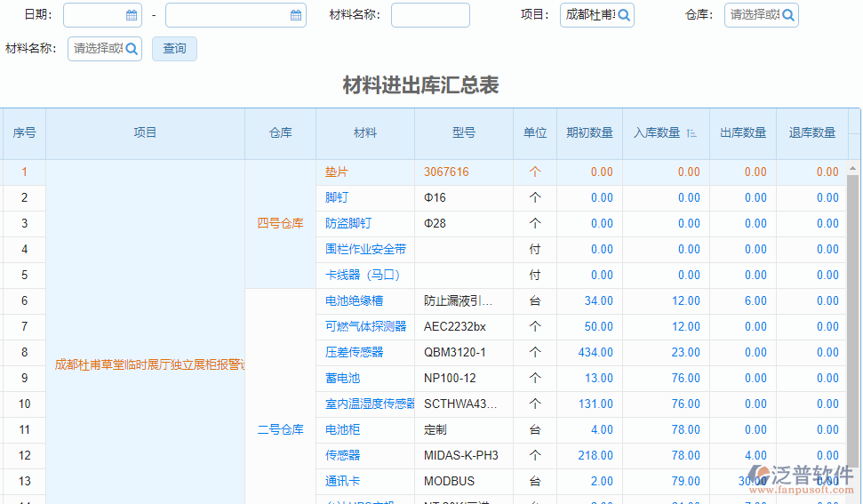Open the start date calendar picker icon

pyautogui.click(x=132, y=15)
